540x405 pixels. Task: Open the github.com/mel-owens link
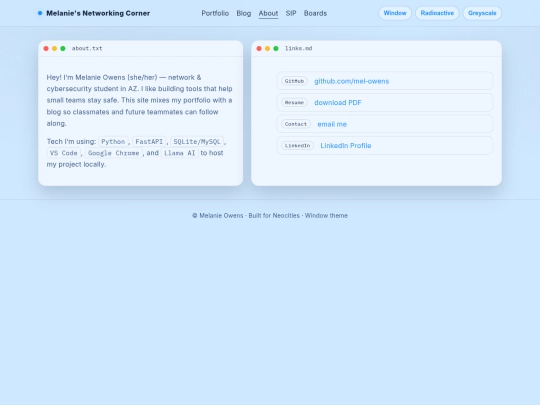point(352,81)
